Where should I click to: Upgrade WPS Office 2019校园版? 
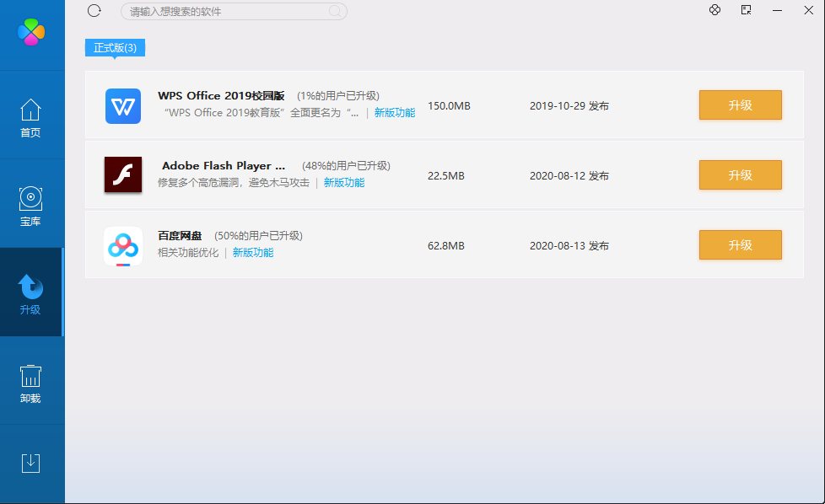(741, 105)
